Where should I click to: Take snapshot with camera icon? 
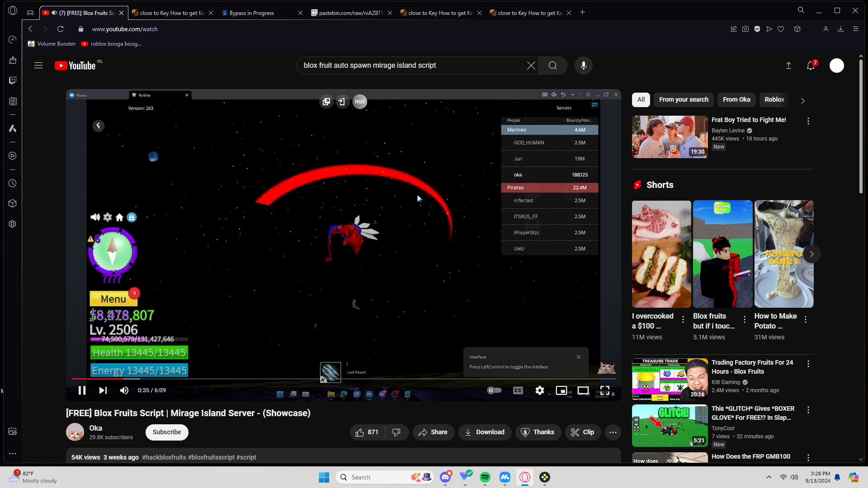click(745, 29)
